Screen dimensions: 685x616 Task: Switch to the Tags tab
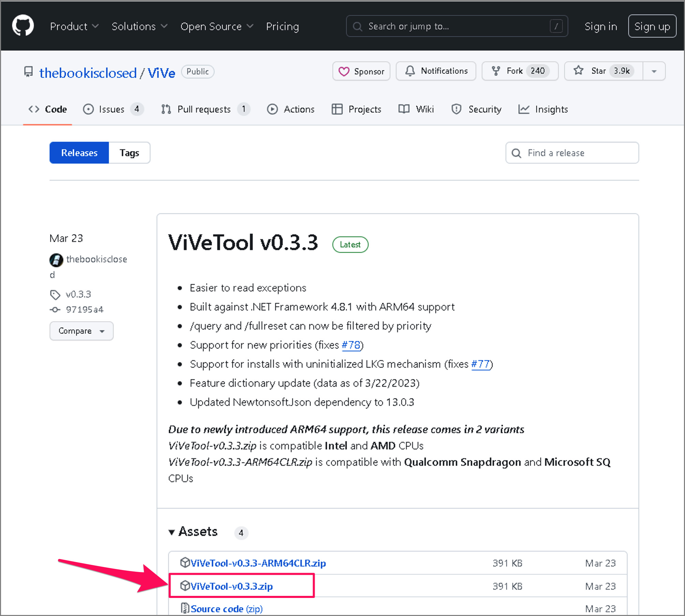pyautogui.click(x=129, y=153)
